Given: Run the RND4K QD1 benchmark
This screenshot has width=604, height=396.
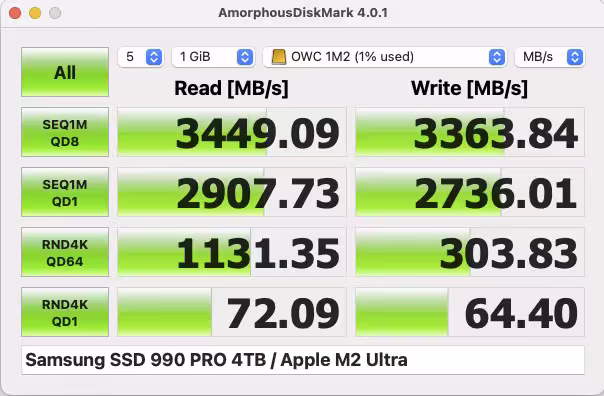Looking at the screenshot, I should (65, 312).
